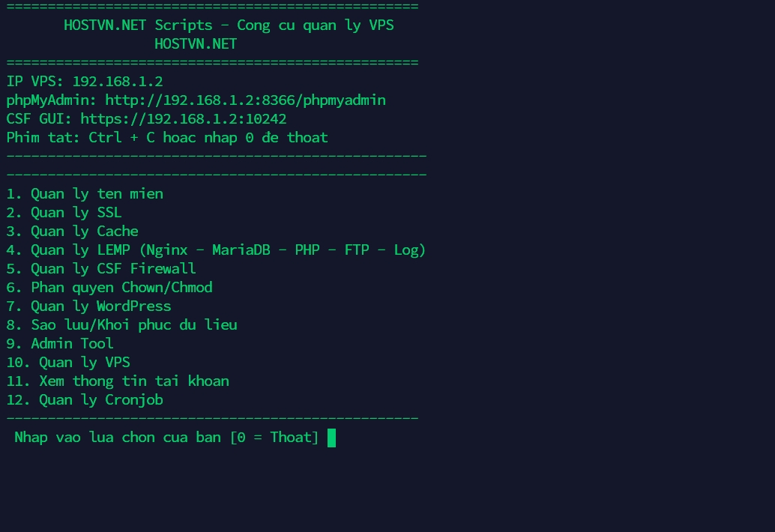The width and height of the screenshot is (775, 532).
Task: Click the IP VPS address text
Action: 118,82
